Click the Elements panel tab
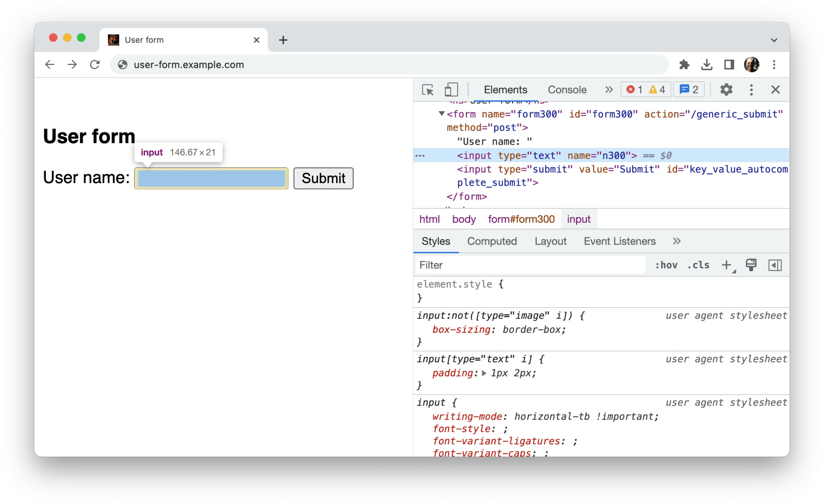824x504 pixels. [505, 90]
